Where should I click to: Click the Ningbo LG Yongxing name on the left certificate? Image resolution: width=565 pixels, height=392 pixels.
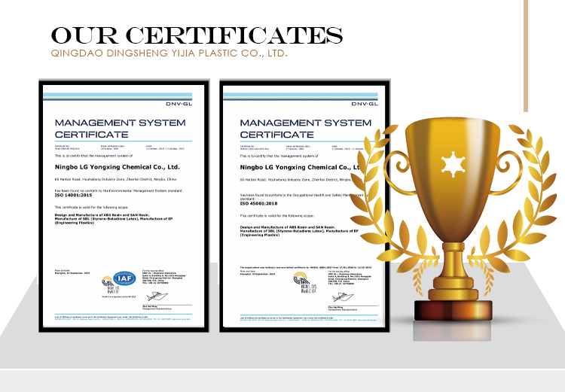117,166
